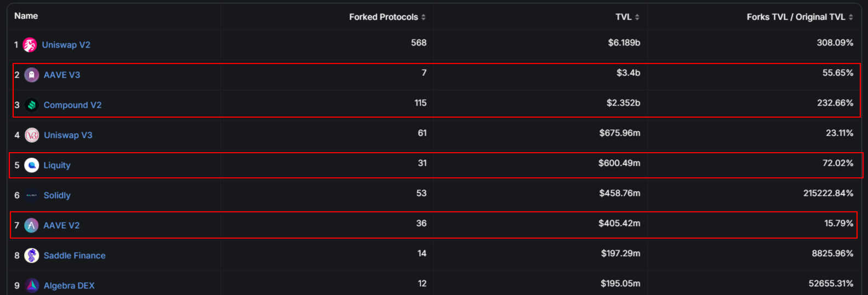This screenshot has height=295, width=868.
Task: Sort by Forks TVL / Original TVL arrows
Action: (x=850, y=18)
